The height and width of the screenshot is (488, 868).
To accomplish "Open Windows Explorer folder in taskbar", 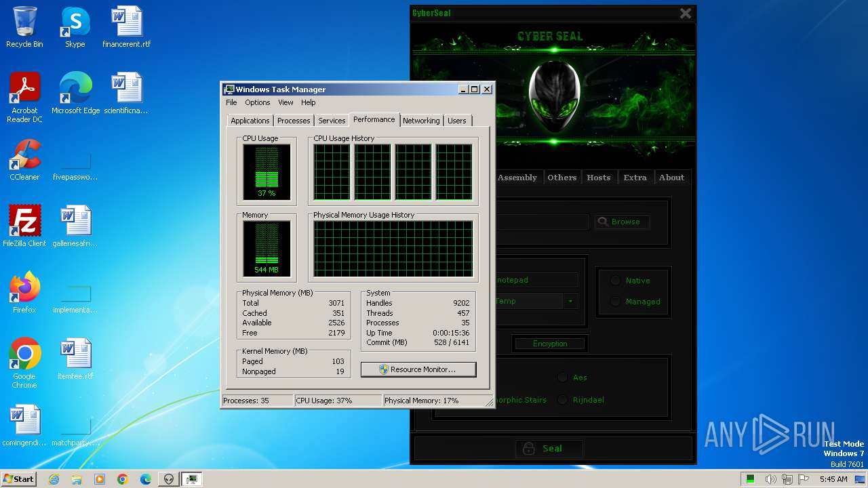I will pos(77,479).
